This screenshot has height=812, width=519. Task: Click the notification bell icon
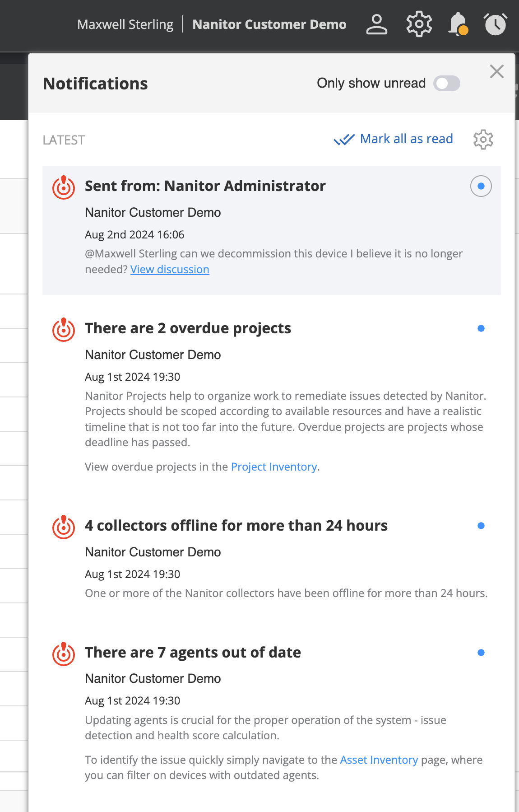pos(458,24)
